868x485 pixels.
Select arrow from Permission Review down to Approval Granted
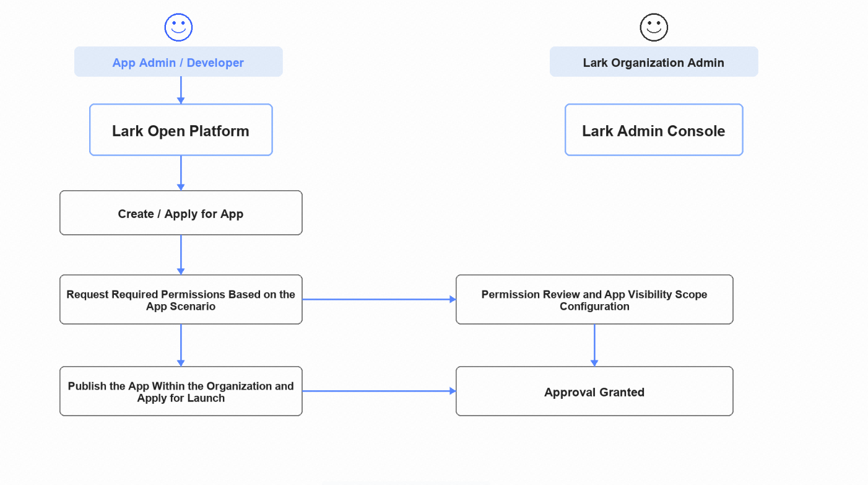point(594,345)
